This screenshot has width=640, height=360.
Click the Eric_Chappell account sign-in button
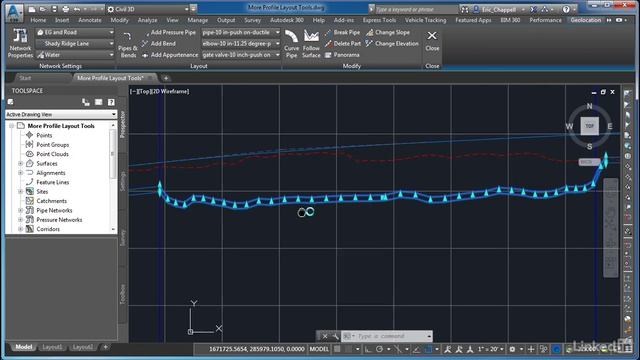coord(498,9)
